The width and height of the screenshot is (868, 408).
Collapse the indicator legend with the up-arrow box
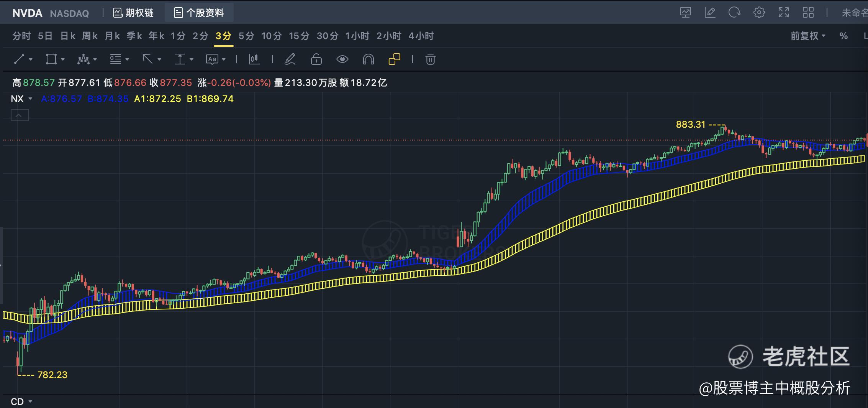click(20, 115)
